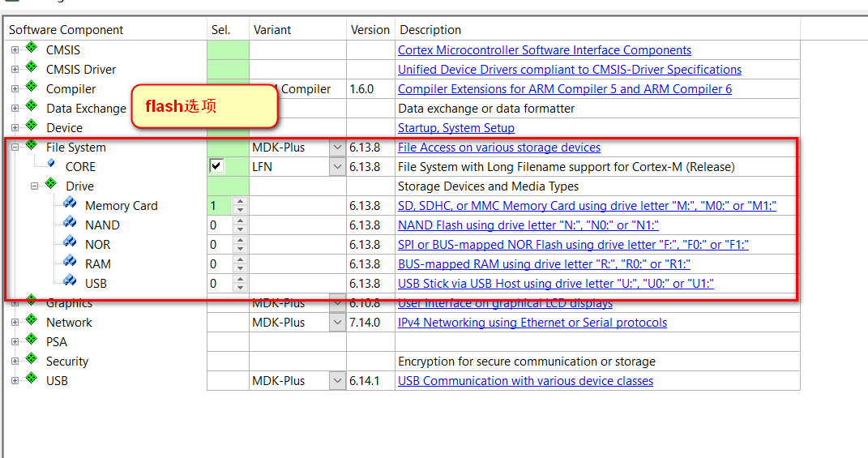The image size is (868, 458).
Task: Increase the Memory Card instance count
Action: (x=240, y=202)
